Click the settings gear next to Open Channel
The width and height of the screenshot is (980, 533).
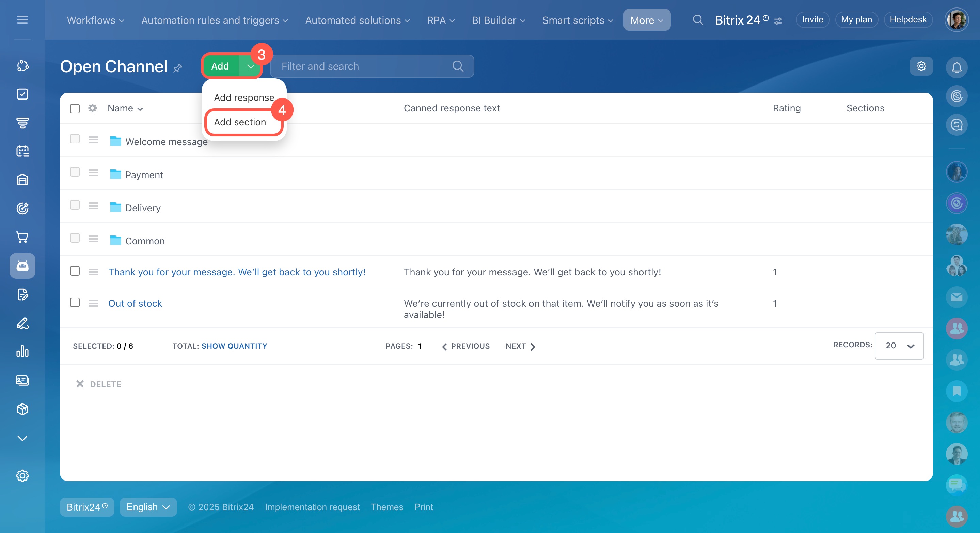pos(921,66)
